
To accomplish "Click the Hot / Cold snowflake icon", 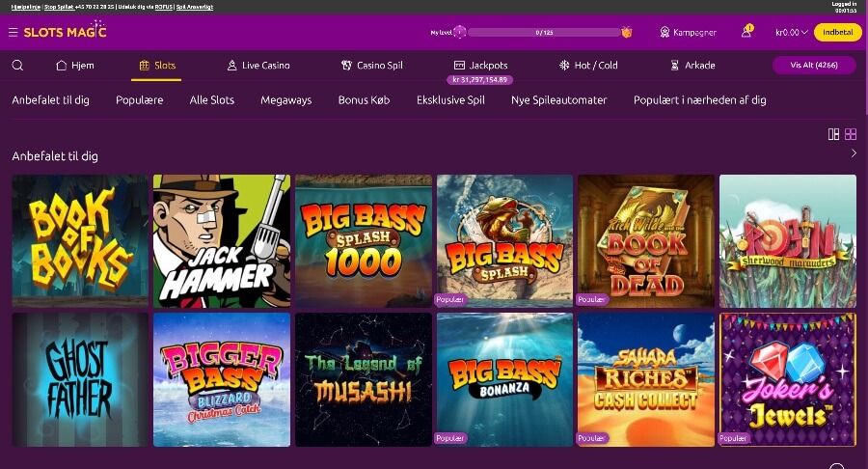I will point(565,66).
